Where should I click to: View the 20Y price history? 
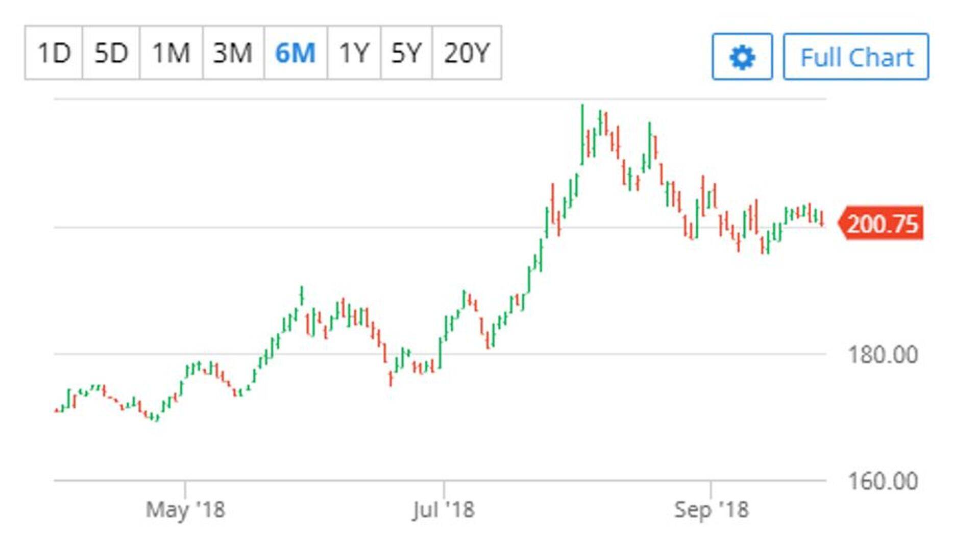pyautogui.click(x=467, y=53)
